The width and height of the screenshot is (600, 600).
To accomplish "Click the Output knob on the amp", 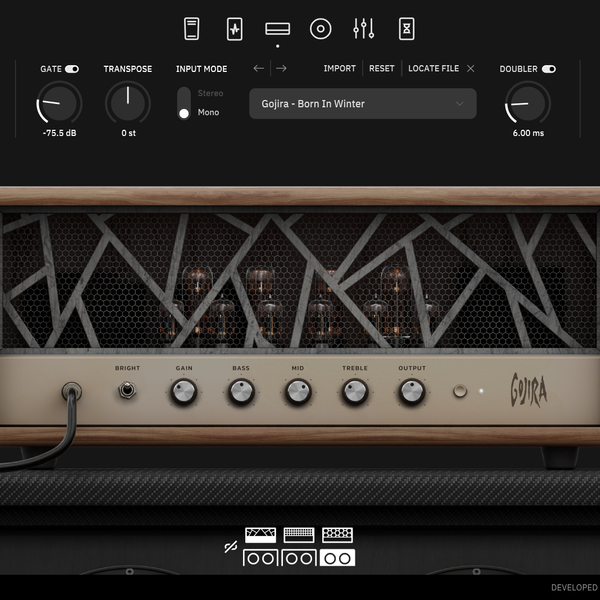I will click(412, 392).
